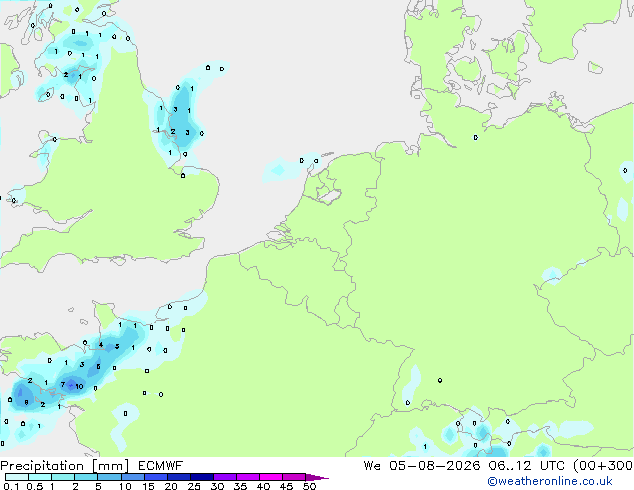Click the 1–2 mm legend color swatch

(x=63, y=477)
